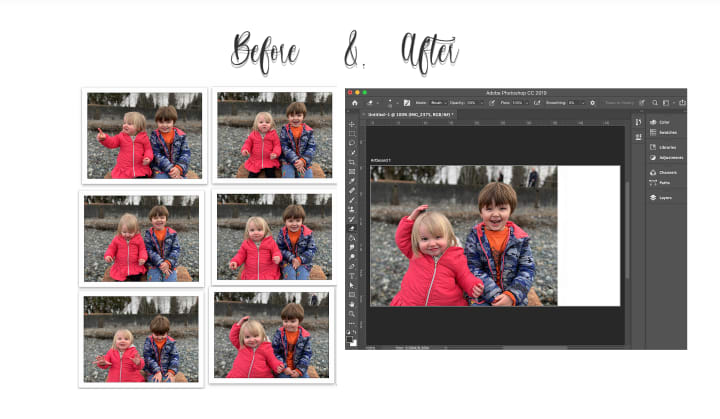Screen dimensions: 720x419
Task: Toggle pressure for opacity button
Action: (x=492, y=103)
